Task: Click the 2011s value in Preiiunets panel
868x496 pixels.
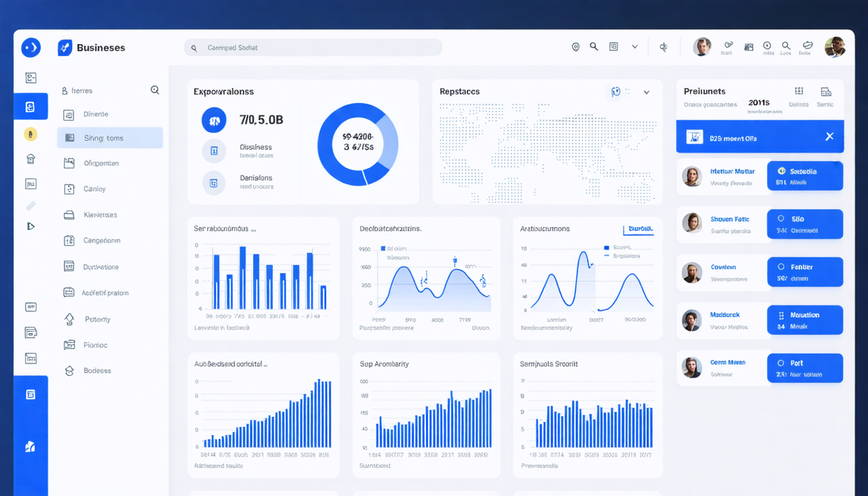Action: (x=759, y=103)
